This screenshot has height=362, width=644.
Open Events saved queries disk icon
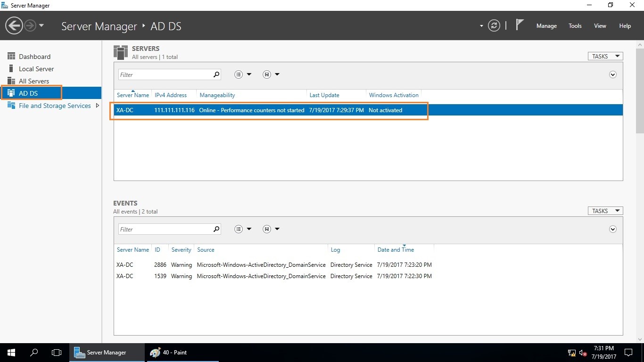coord(267,229)
